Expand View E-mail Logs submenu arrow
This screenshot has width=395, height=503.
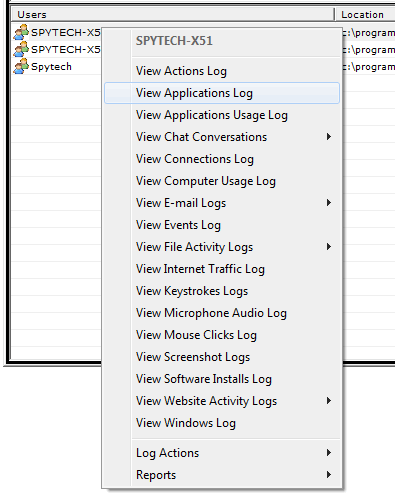(329, 203)
